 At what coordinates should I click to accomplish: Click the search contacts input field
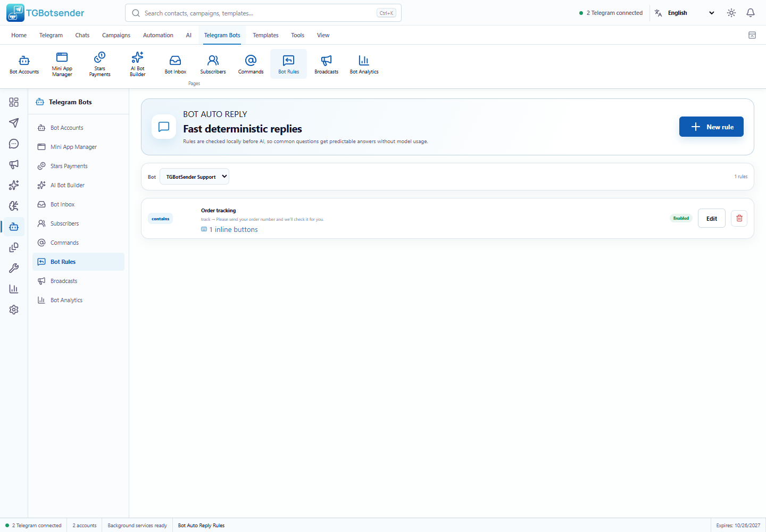click(263, 13)
